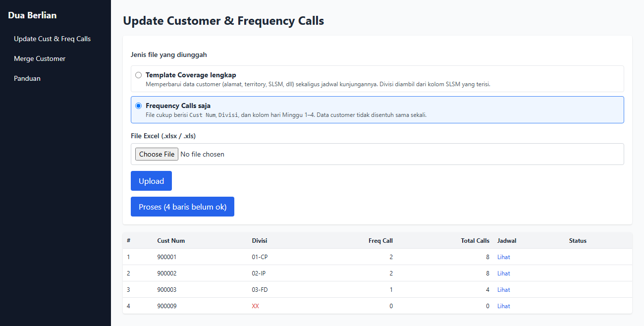Open the Panduan sidebar item
This screenshot has width=644, height=326.
click(27, 78)
